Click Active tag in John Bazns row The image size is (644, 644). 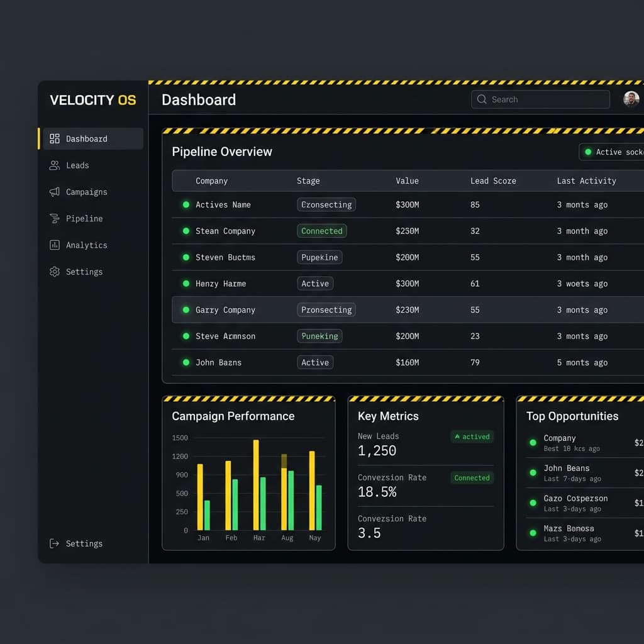315,362
